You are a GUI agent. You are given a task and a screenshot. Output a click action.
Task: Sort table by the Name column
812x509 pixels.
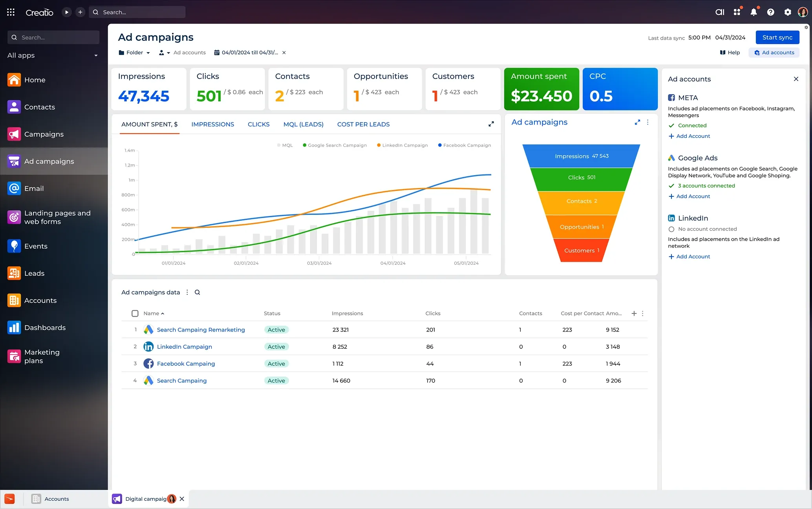154,313
